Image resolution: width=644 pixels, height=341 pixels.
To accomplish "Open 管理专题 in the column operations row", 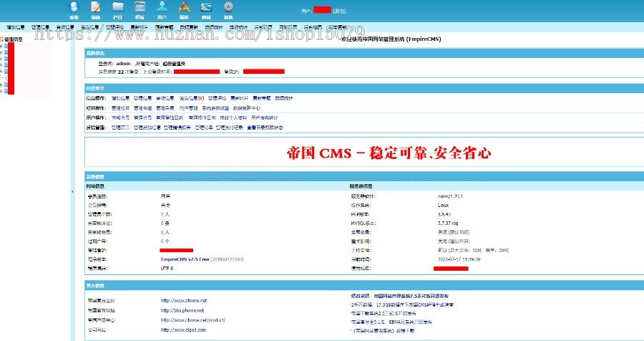I will [x=142, y=108].
